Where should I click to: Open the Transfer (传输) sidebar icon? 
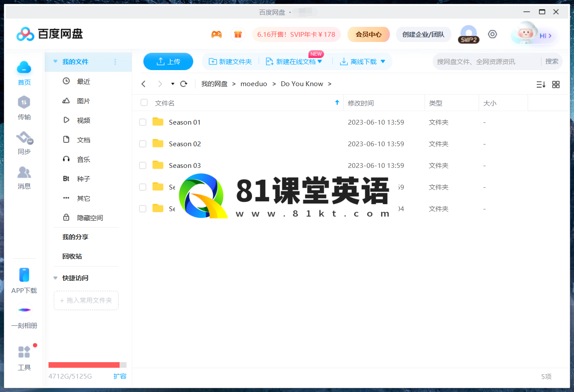(24, 103)
